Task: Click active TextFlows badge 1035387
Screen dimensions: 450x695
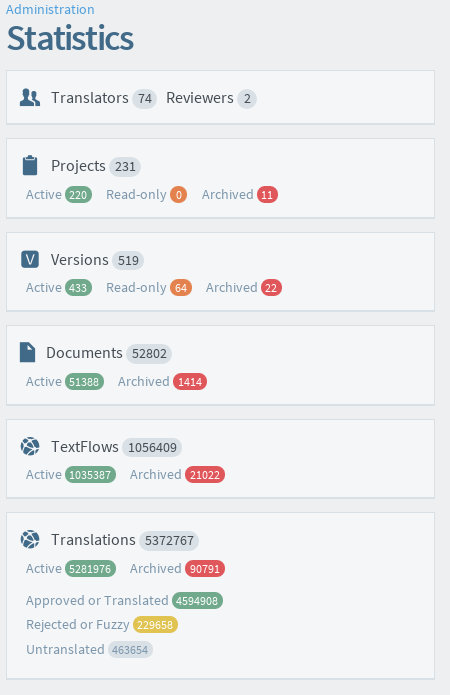Action: point(90,475)
